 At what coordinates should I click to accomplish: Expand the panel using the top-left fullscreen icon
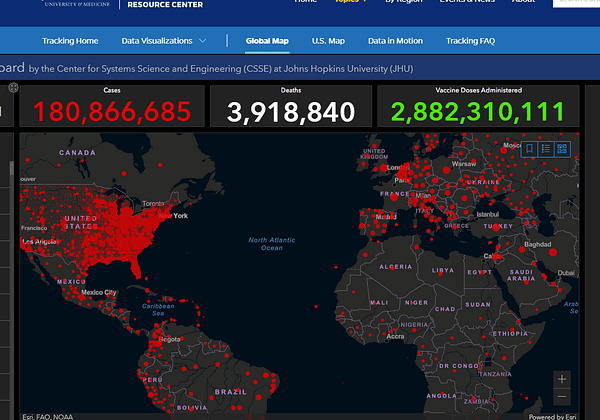13,89
